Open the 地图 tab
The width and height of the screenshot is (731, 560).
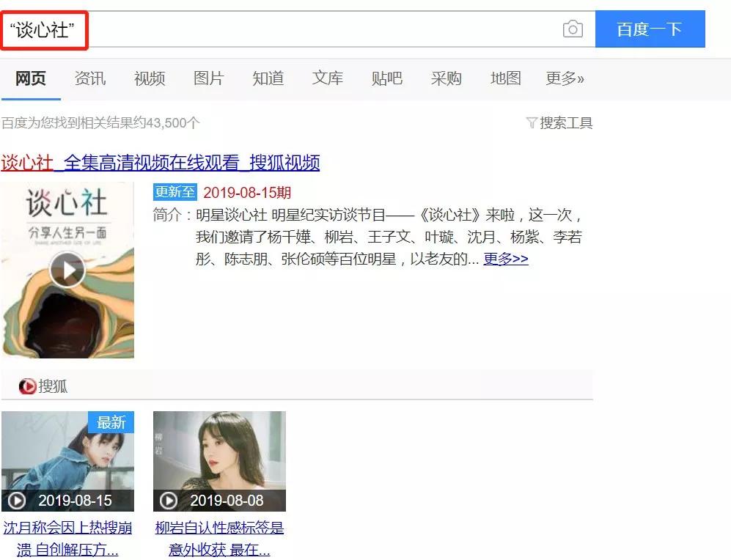[x=505, y=78]
